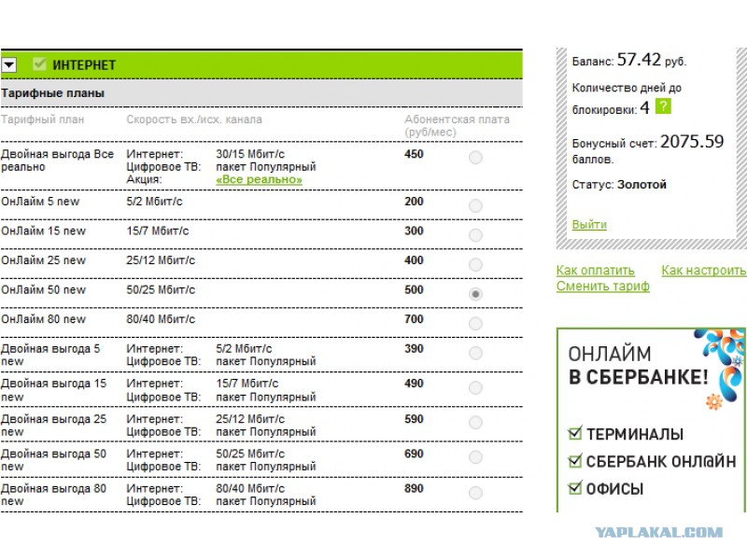Click the 30/15 Мбит/с speed value
Image resolution: width=747 pixels, height=560 pixels.
(250, 154)
